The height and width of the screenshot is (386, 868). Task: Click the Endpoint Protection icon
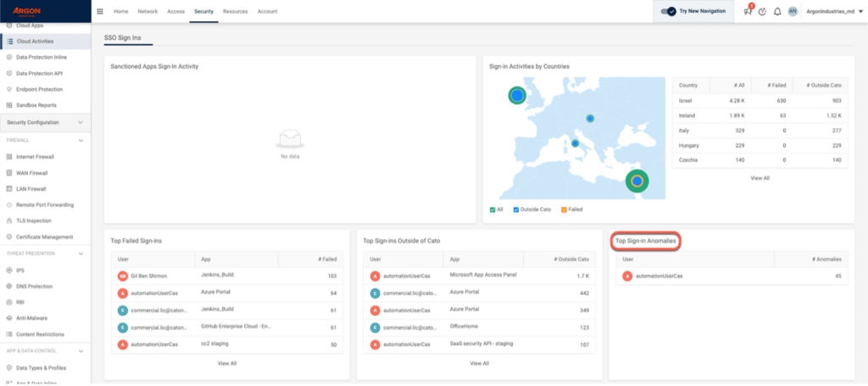(10, 89)
